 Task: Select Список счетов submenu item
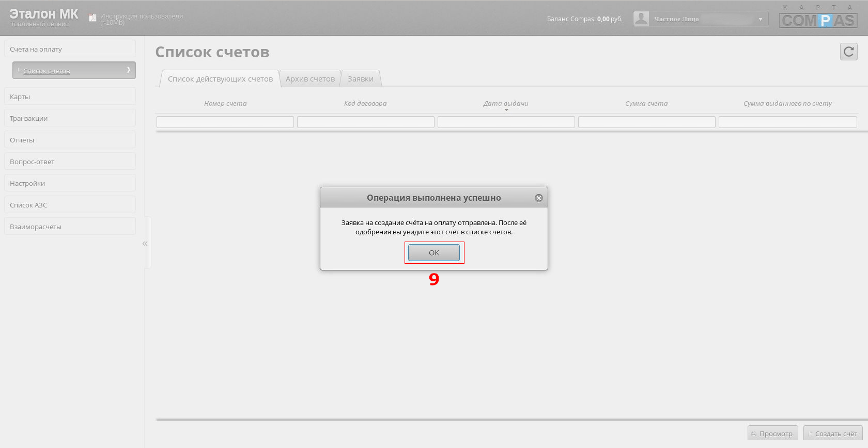74,70
